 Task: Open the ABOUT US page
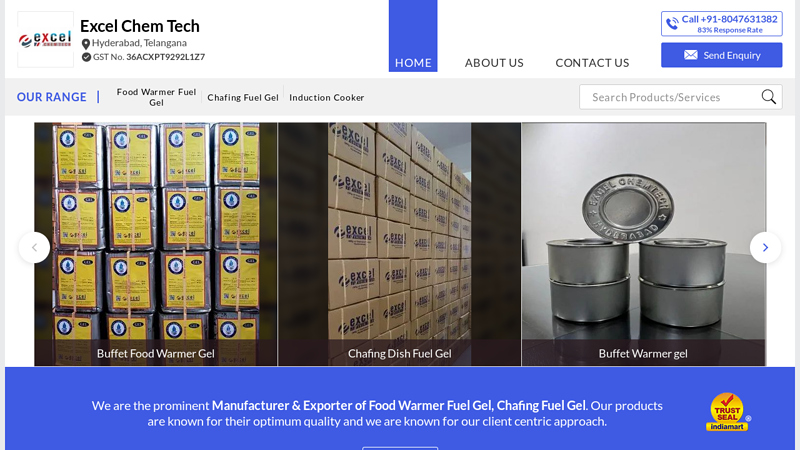pos(494,63)
